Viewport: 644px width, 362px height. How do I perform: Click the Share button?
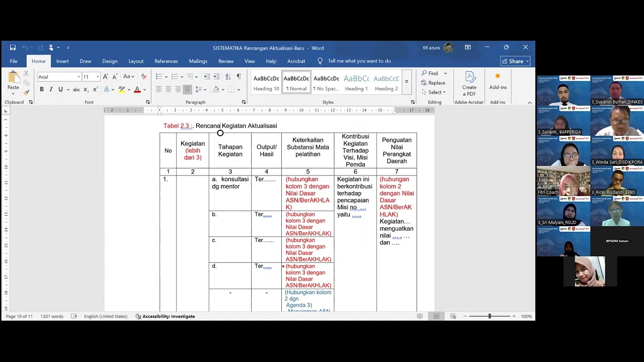coord(516,61)
